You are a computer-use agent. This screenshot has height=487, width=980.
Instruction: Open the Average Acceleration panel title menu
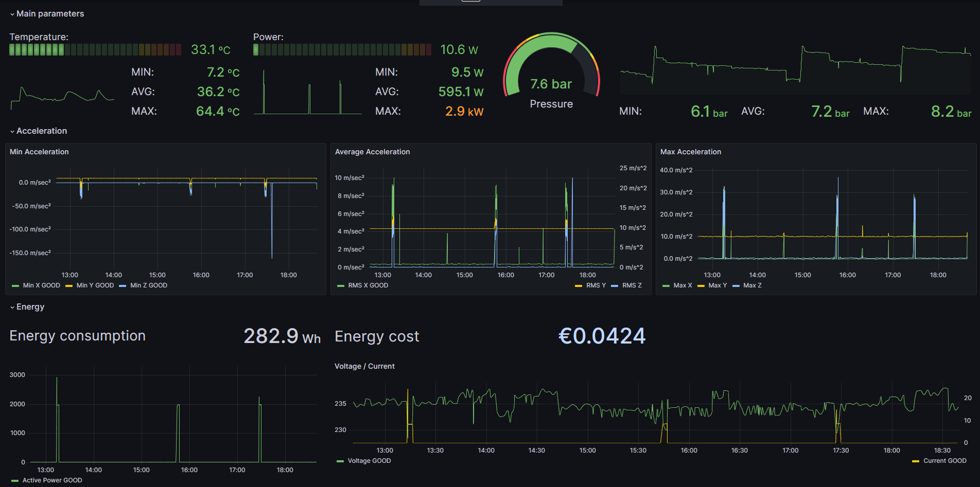click(x=372, y=152)
